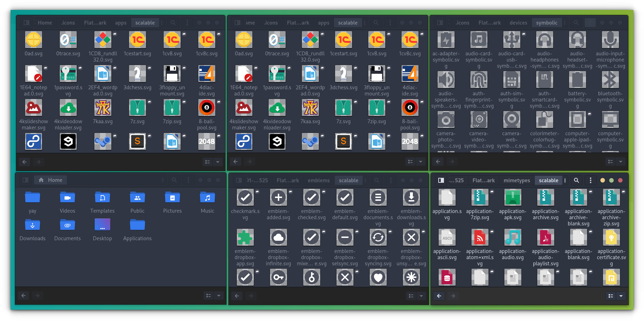Open the Applications folder
This screenshot has height=321, width=644.
[x=137, y=225]
